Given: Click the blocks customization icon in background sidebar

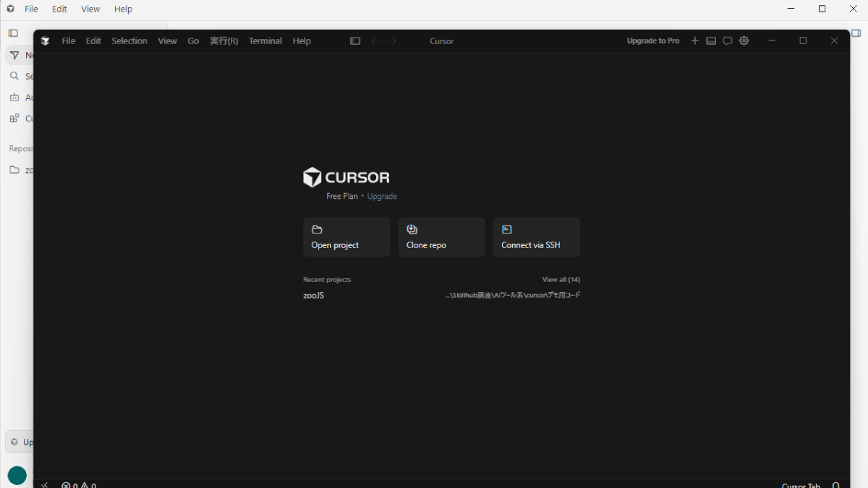Looking at the screenshot, I should (x=14, y=118).
